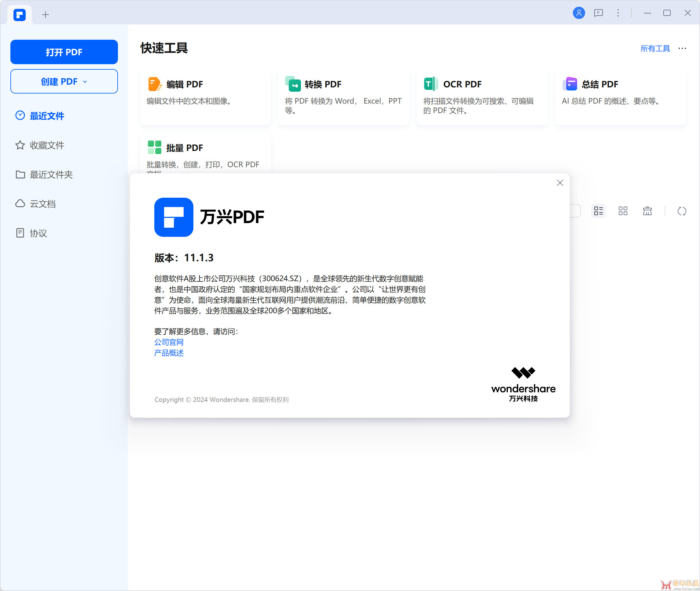700x591 pixels.
Task: Open the feedback message icon
Action: 598,13
